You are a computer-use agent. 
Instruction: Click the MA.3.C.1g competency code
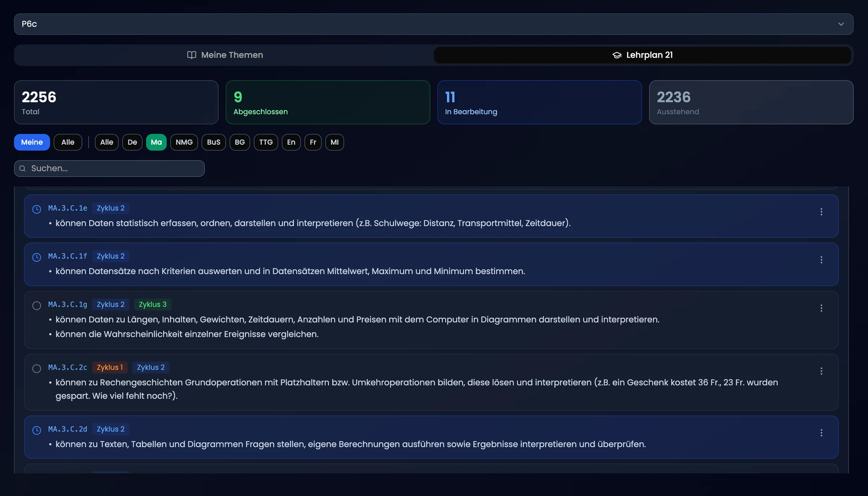[68, 305]
